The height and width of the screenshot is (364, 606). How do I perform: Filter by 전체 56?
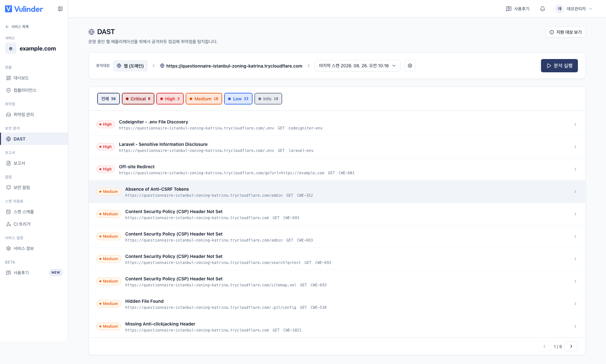[x=109, y=99]
